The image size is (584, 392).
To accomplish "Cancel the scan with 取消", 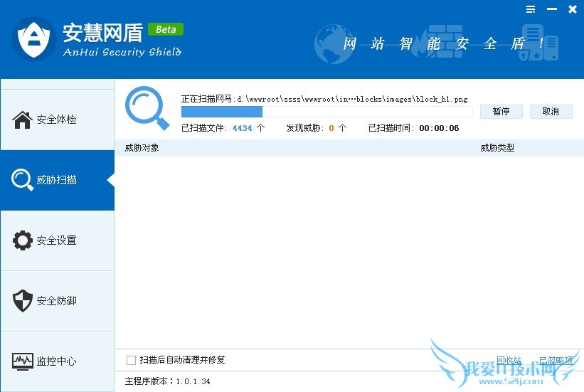I will 551,112.
